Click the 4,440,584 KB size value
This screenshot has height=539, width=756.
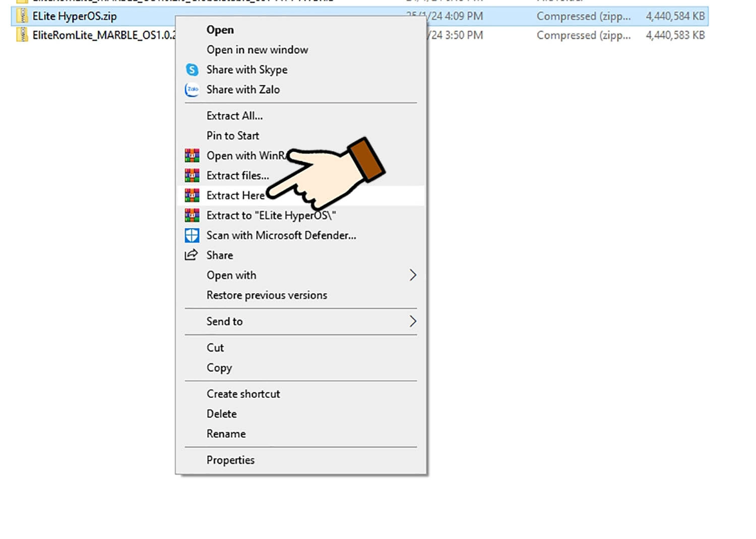[x=675, y=16]
